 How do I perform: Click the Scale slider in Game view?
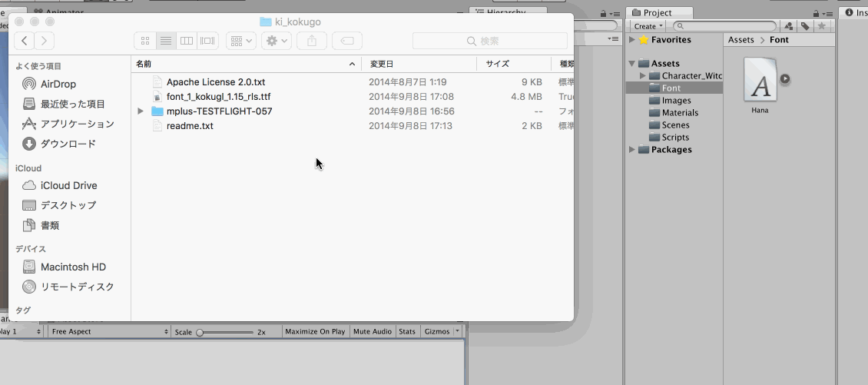226,332
